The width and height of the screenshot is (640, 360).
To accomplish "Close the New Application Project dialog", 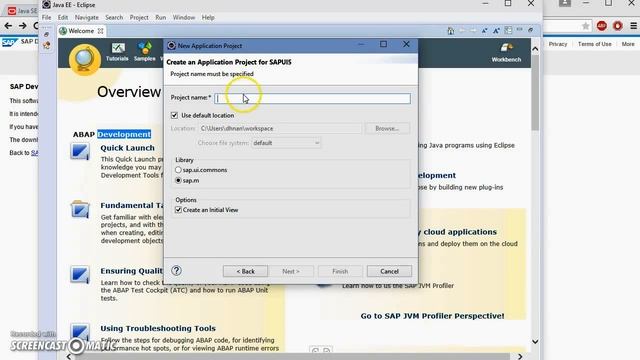I will (406, 44).
